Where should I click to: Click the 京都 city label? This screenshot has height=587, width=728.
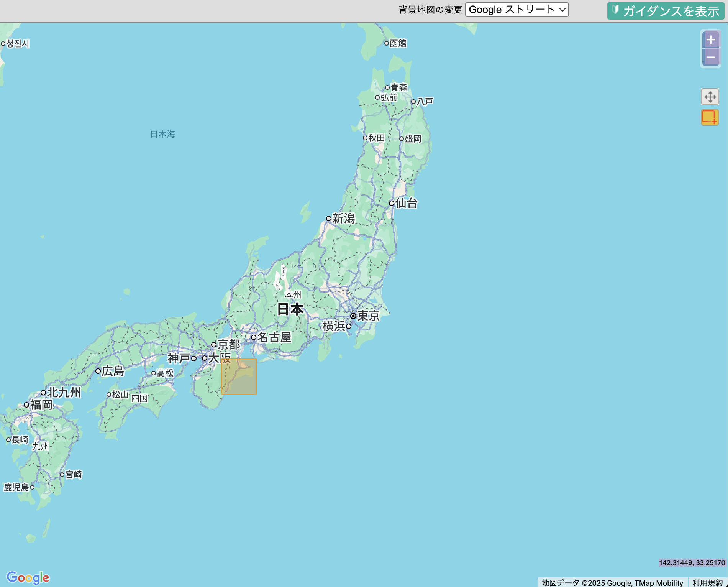[229, 344]
